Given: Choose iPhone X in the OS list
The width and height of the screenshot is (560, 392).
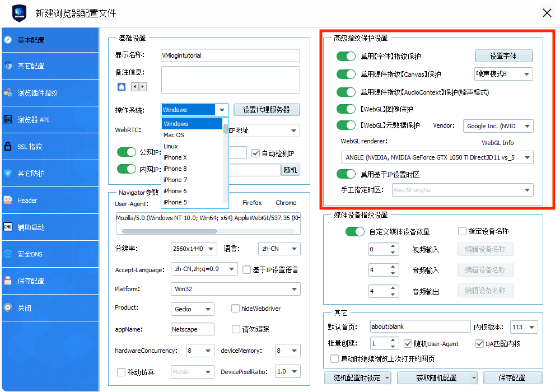Looking at the screenshot, I should [x=192, y=157].
